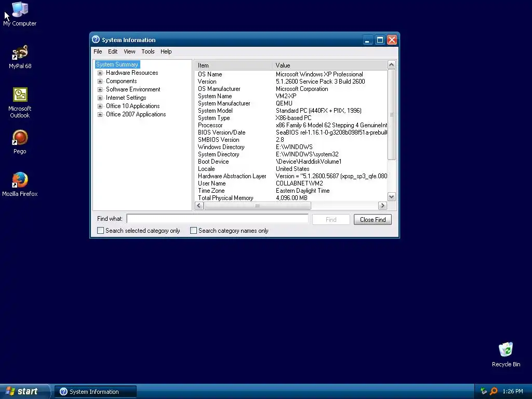The image size is (532, 399).
Task: Select the System Manufacturer row
Action: tap(291, 103)
